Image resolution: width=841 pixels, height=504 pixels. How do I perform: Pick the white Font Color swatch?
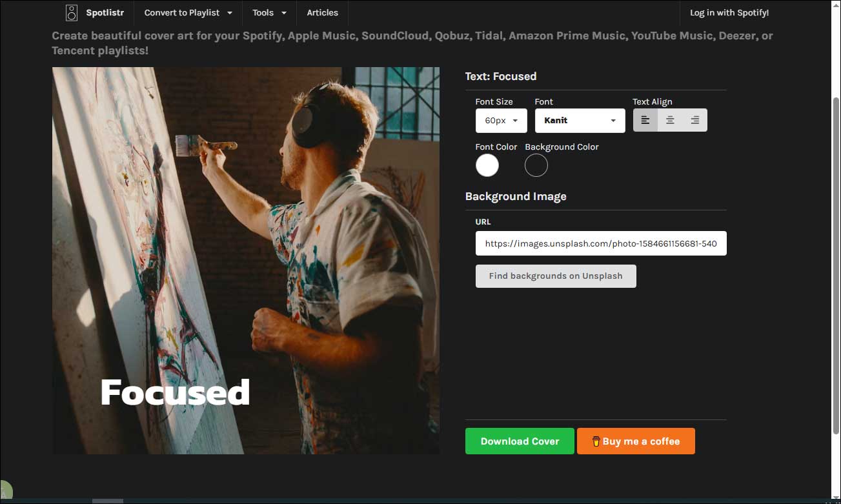coord(487,165)
